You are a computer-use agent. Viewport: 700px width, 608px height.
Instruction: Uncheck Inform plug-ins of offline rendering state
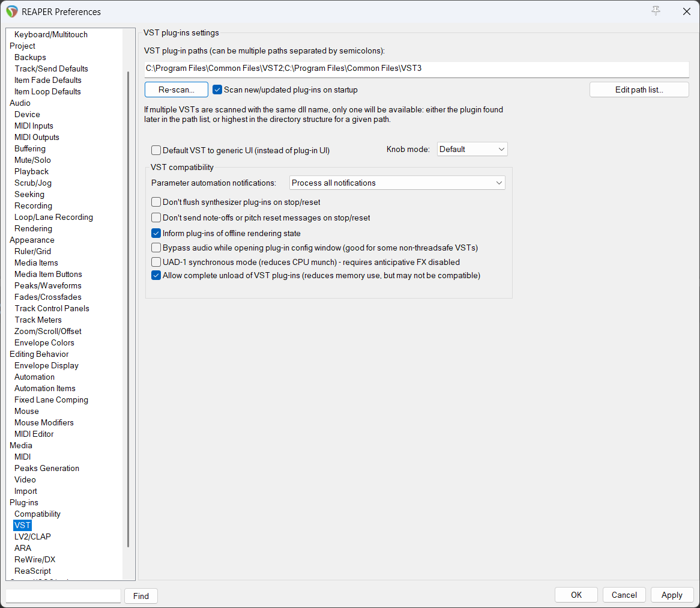click(156, 233)
